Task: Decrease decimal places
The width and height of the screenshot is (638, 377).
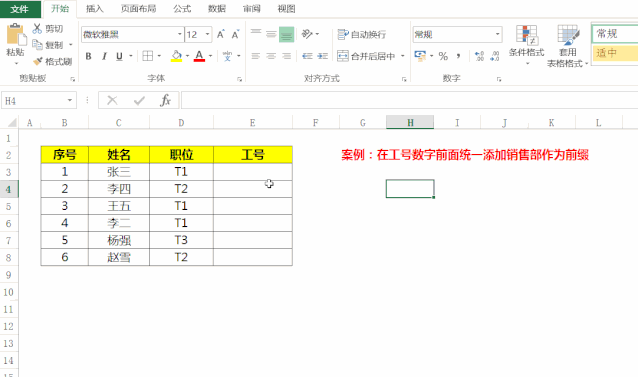Action: 494,56
